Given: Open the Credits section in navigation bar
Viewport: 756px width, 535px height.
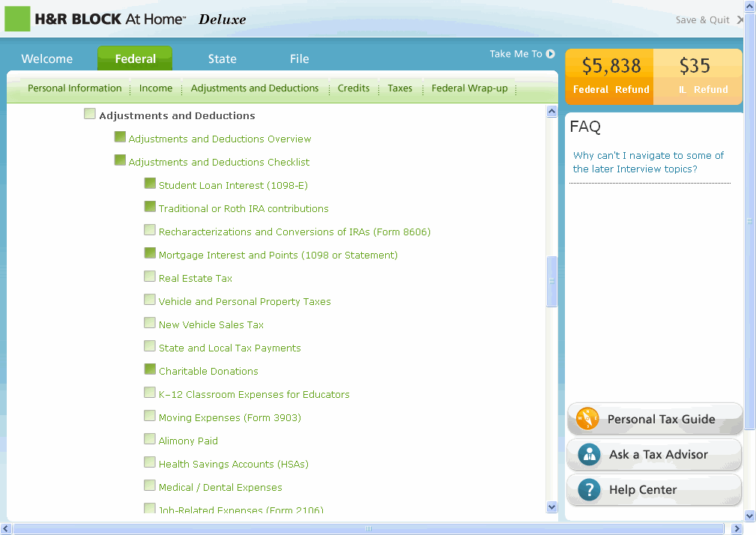Looking at the screenshot, I should [x=353, y=88].
